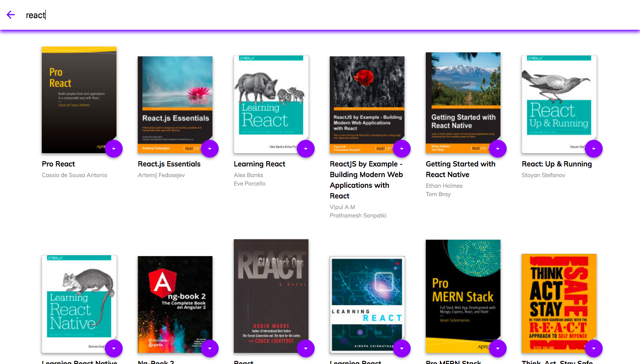Open shelf dropdown on REACT CIA Black Ops cover
The image size is (640, 364).
point(306,348)
